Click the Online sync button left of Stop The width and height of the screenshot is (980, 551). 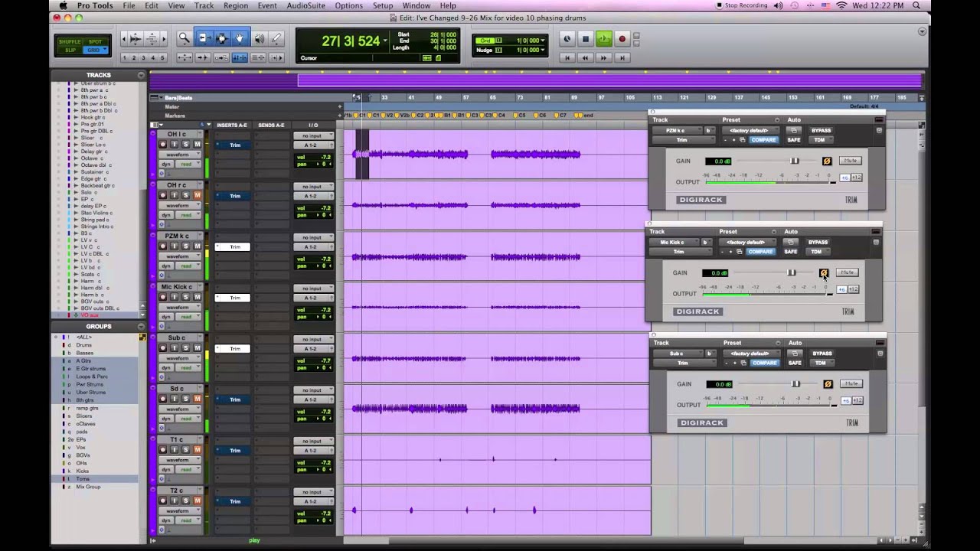[x=567, y=39]
